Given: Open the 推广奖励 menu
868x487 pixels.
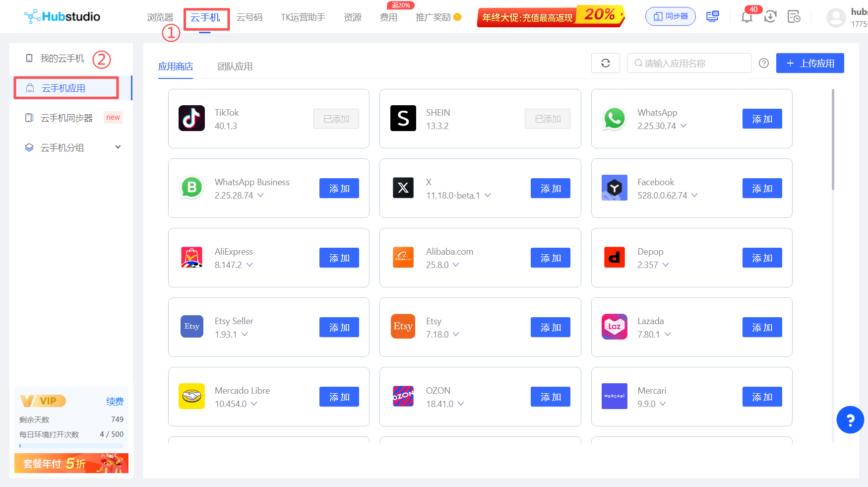Looking at the screenshot, I should (x=438, y=17).
